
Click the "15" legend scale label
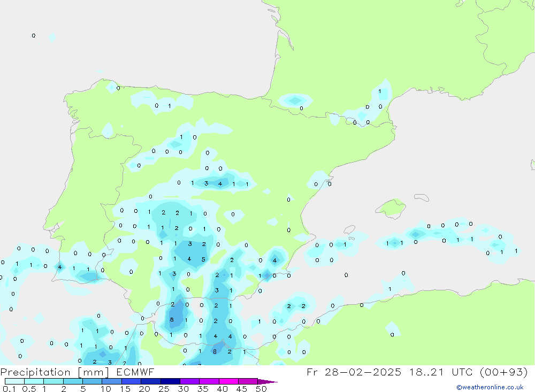125,389
